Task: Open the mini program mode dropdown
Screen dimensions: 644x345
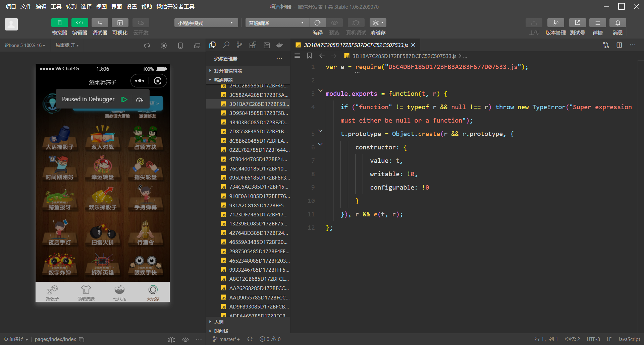Action: coord(206,23)
